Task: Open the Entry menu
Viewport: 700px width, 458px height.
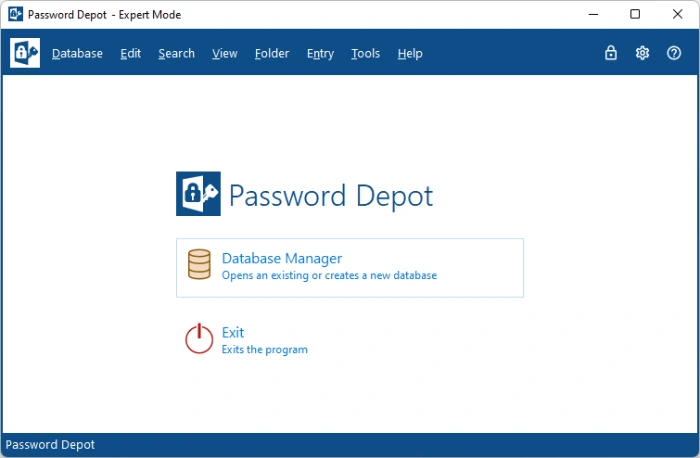Action: (320, 54)
